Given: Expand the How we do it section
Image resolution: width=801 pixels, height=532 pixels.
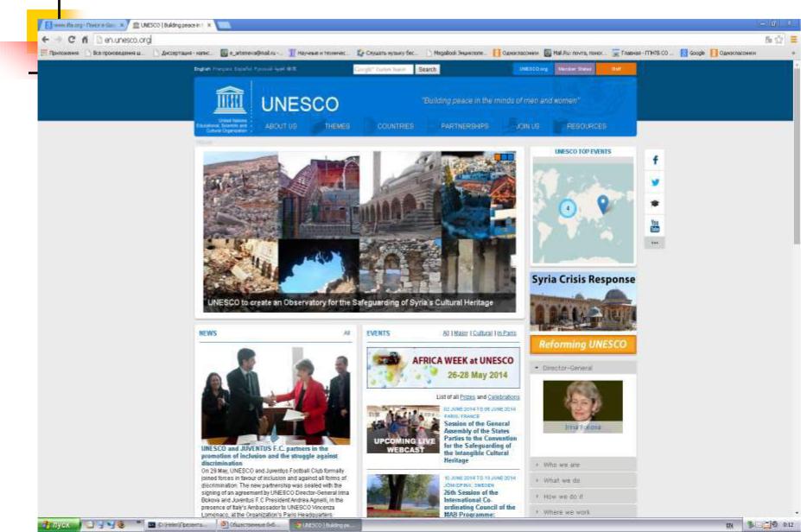Looking at the screenshot, I should pos(583,497).
